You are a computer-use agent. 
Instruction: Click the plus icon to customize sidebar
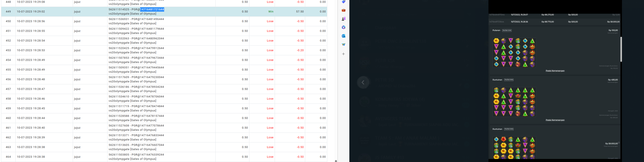344,54
